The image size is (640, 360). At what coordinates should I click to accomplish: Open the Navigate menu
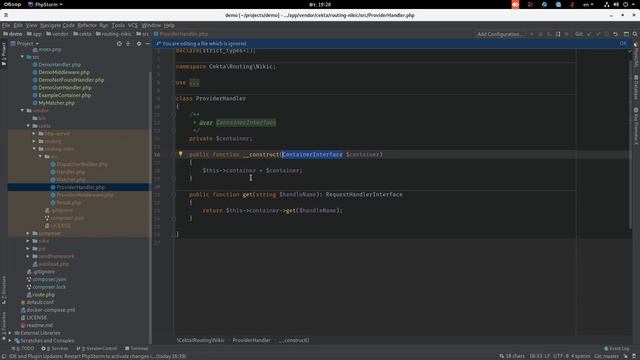50,25
